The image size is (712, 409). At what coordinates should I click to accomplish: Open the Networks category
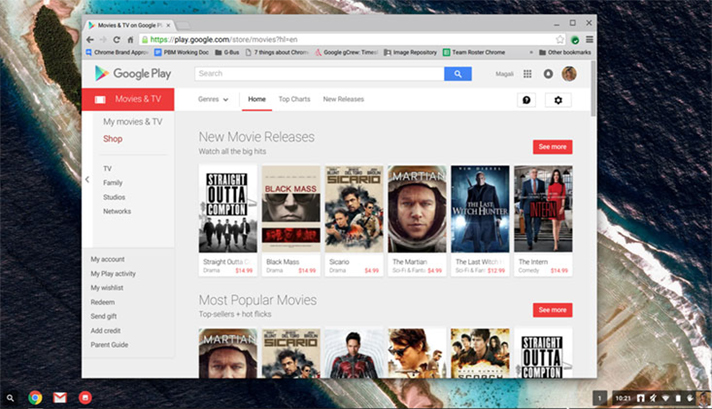tap(117, 211)
